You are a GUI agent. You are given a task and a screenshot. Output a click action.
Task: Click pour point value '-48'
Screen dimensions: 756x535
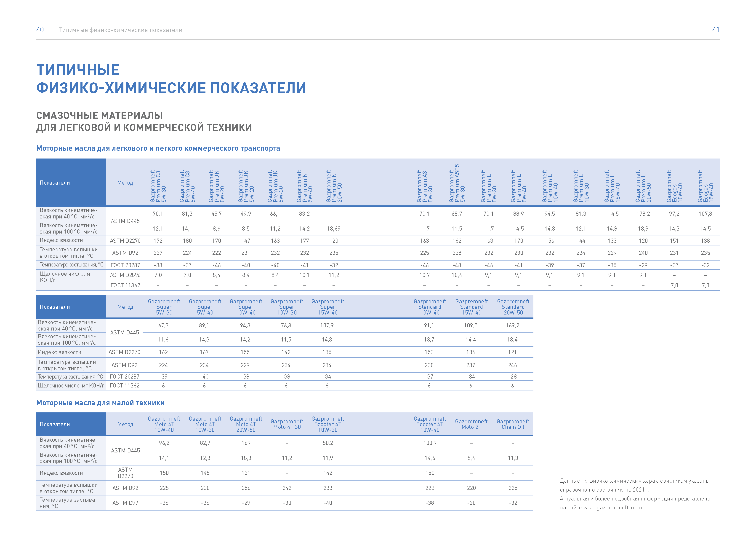click(457, 265)
